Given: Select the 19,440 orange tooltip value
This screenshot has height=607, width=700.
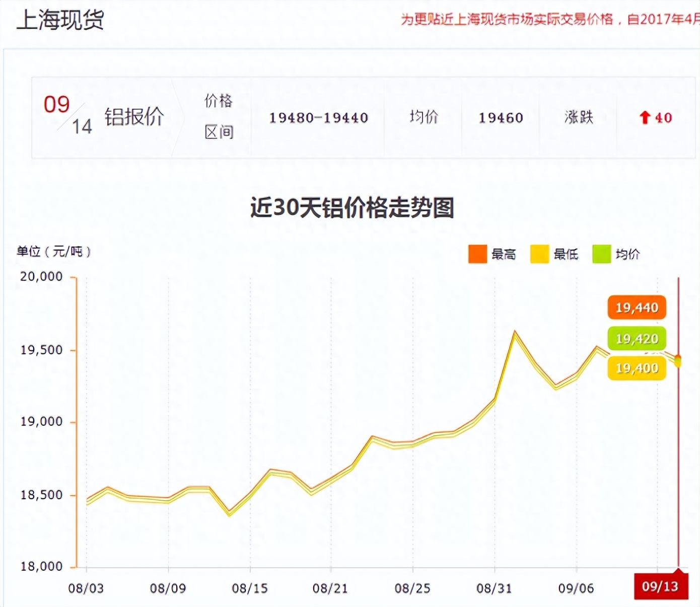Looking at the screenshot, I should pyautogui.click(x=637, y=308).
